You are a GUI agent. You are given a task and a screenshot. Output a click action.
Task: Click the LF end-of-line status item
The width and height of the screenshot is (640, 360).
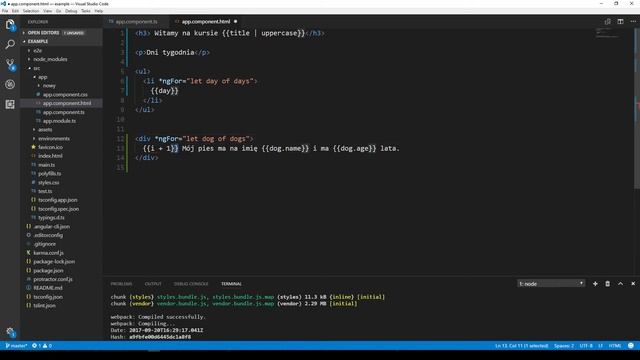[x=600, y=346]
